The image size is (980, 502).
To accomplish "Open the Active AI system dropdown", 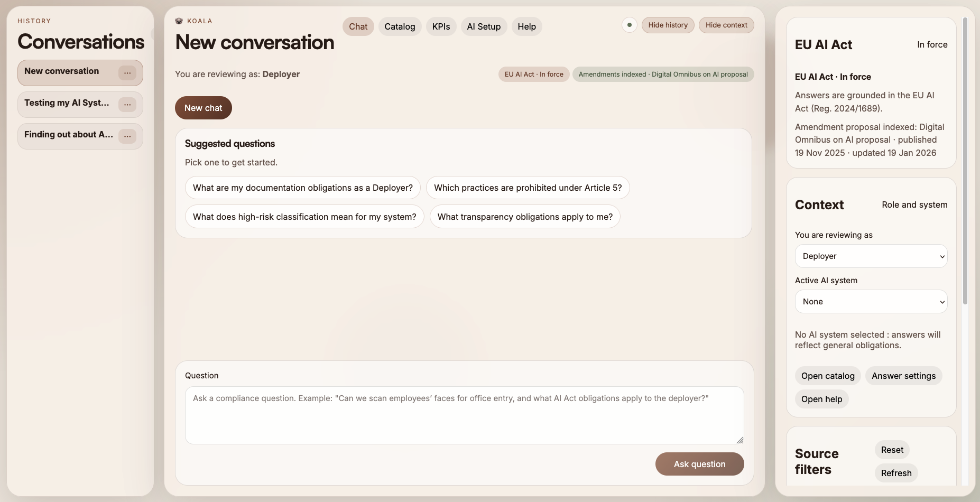I will pos(871,302).
